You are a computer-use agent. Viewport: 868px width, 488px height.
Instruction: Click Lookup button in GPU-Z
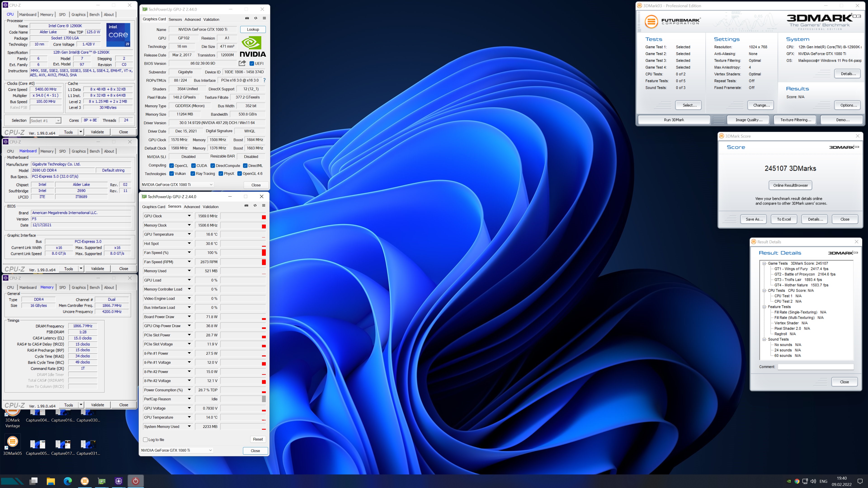pos(253,29)
